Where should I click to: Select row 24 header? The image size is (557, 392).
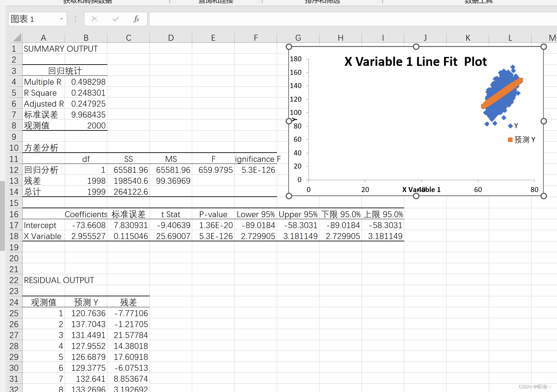[x=14, y=302]
